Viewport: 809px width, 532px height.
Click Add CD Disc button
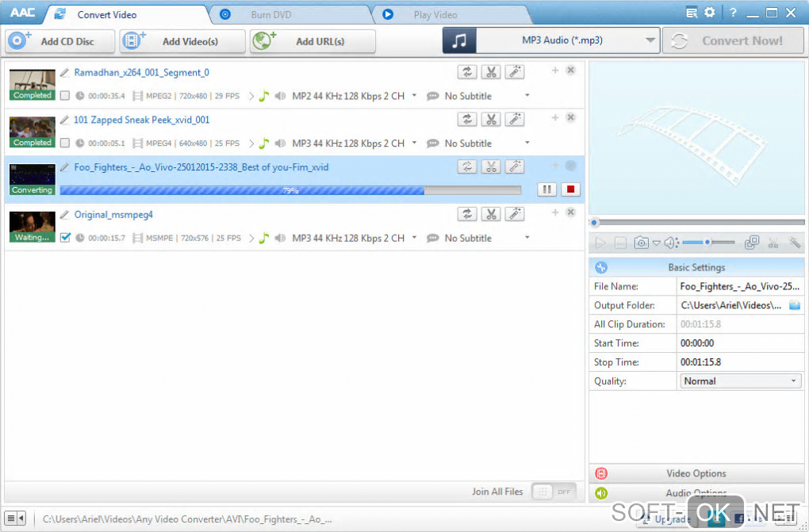(x=59, y=41)
